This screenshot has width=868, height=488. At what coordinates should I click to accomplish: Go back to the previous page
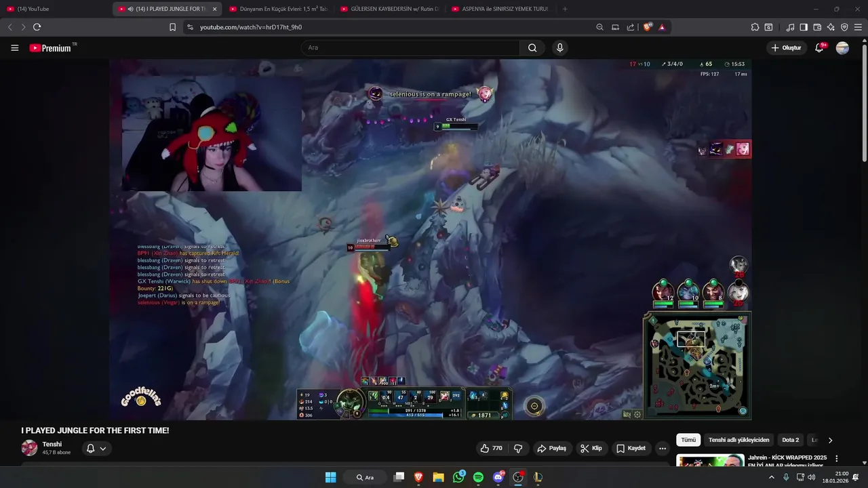click(9, 27)
